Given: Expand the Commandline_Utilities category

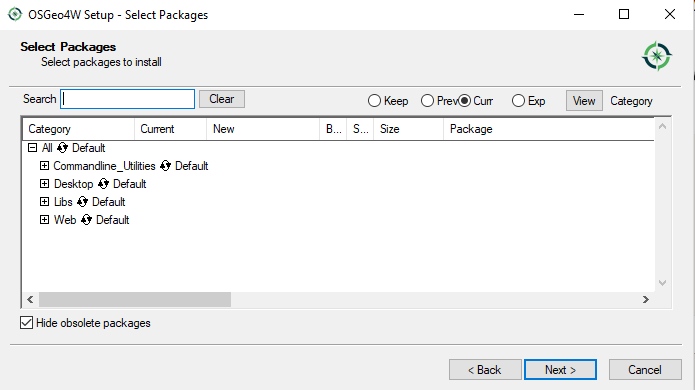Looking at the screenshot, I should [44, 166].
